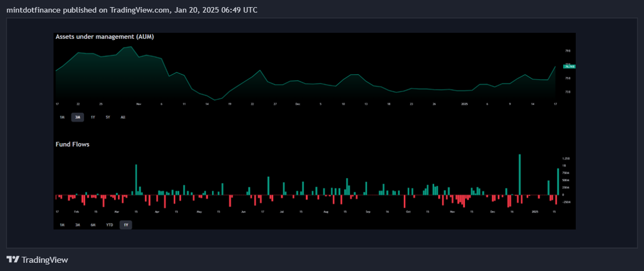Switch AUM chart to 5Y range
644x271 pixels.
pyautogui.click(x=108, y=117)
